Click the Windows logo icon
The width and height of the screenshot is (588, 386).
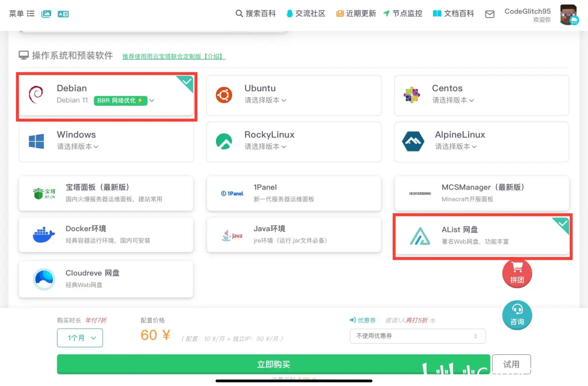click(37, 141)
